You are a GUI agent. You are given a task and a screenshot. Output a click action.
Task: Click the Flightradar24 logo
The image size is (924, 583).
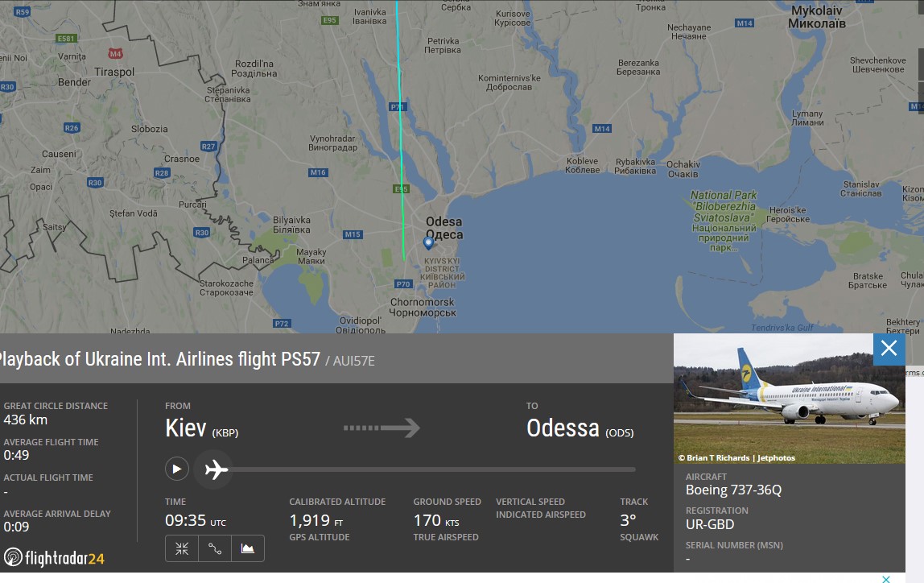tap(54, 557)
